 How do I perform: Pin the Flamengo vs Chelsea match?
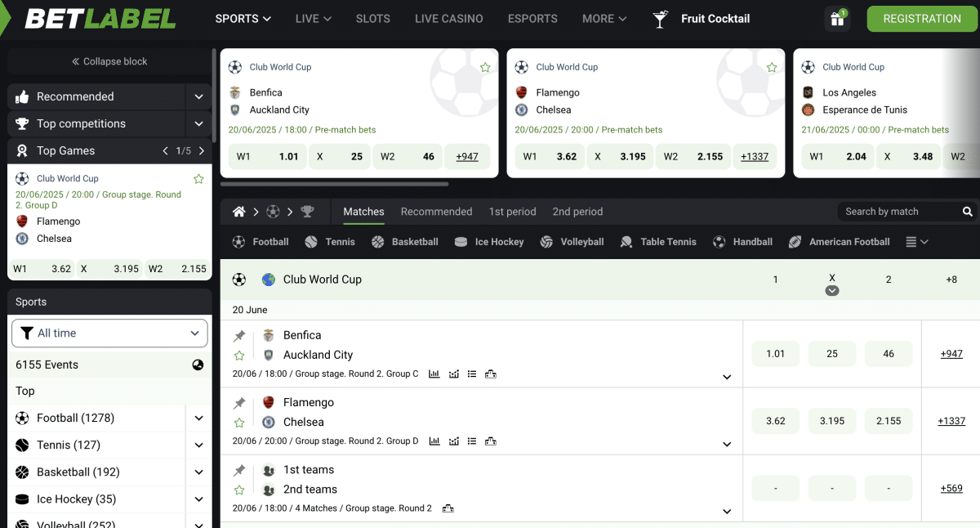239,403
